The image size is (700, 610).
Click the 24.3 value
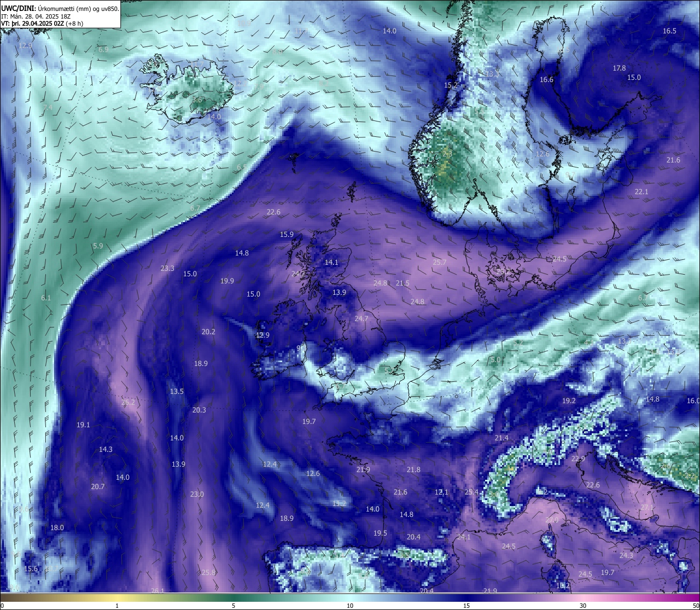click(x=626, y=556)
